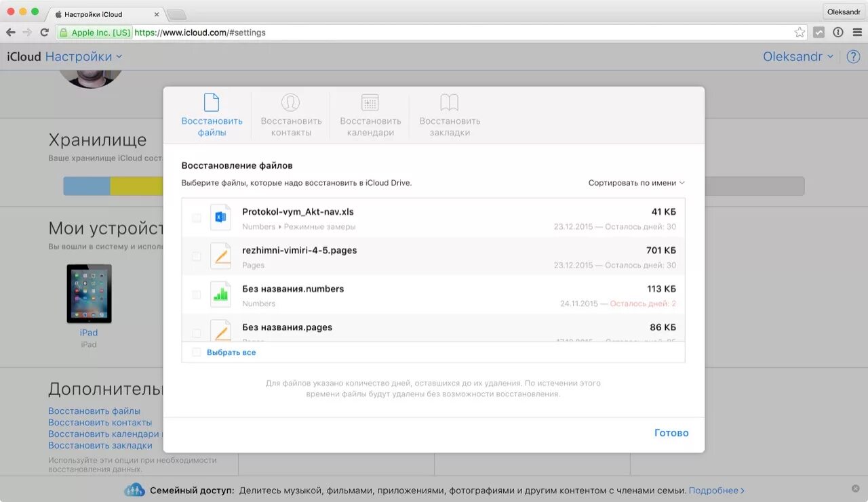Click the Восстановить контакты link in the background page

(100, 422)
